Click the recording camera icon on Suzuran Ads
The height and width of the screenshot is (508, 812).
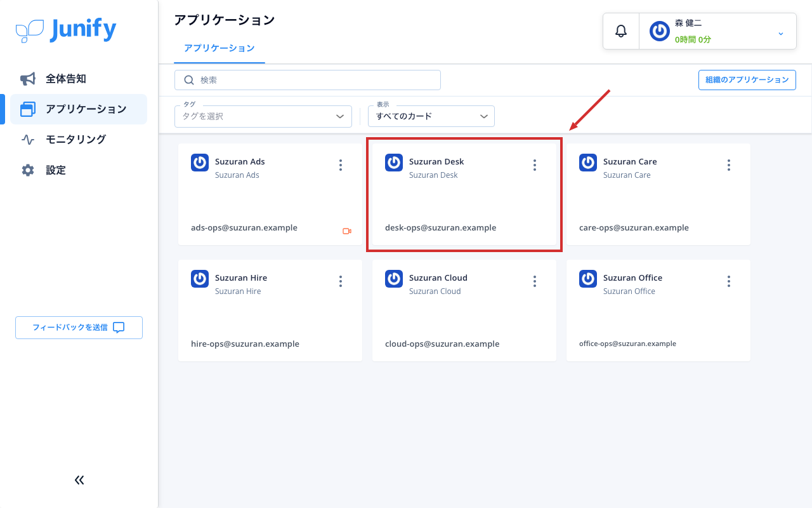point(347,231)
